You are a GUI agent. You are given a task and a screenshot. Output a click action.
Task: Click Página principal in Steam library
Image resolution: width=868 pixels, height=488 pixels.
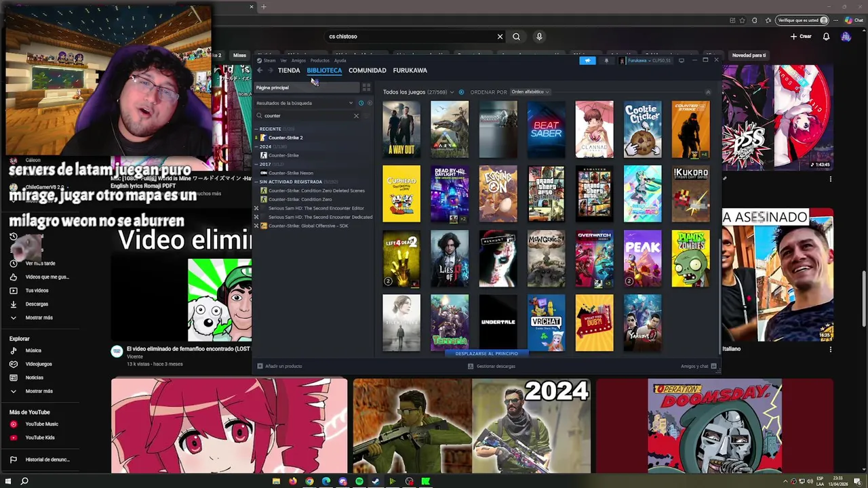tap(307, 87)
